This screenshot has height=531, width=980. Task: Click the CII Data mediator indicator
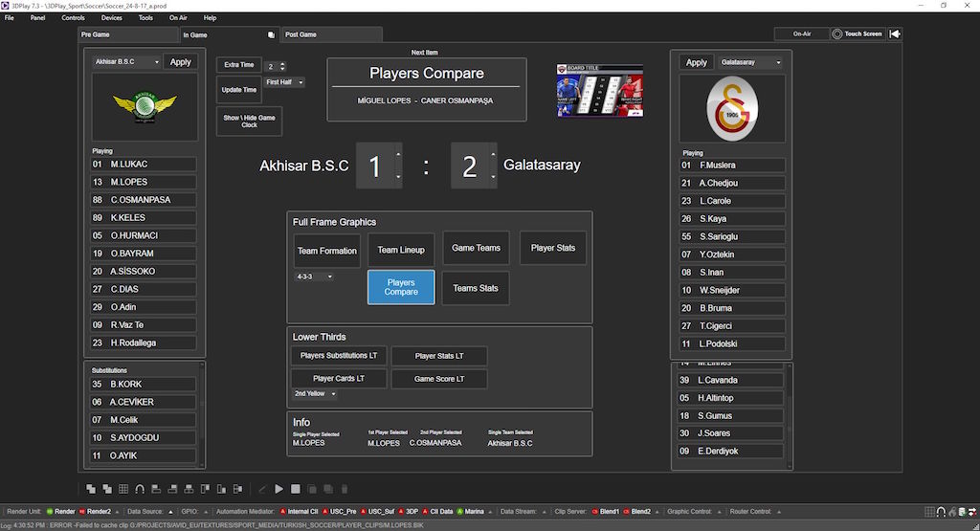[437, 511]
